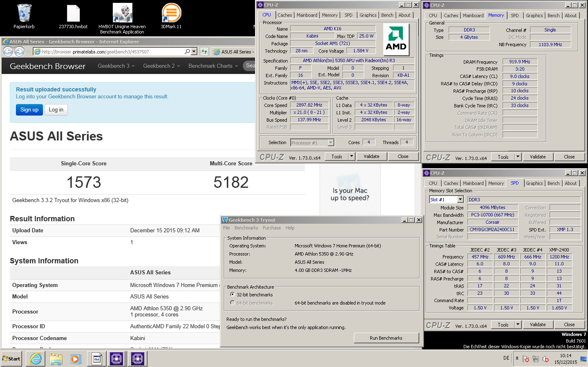Expand the Geekbench 3 navigation dropdown
Viewport: 588px width, 367px height.
[x=116, y=66]
